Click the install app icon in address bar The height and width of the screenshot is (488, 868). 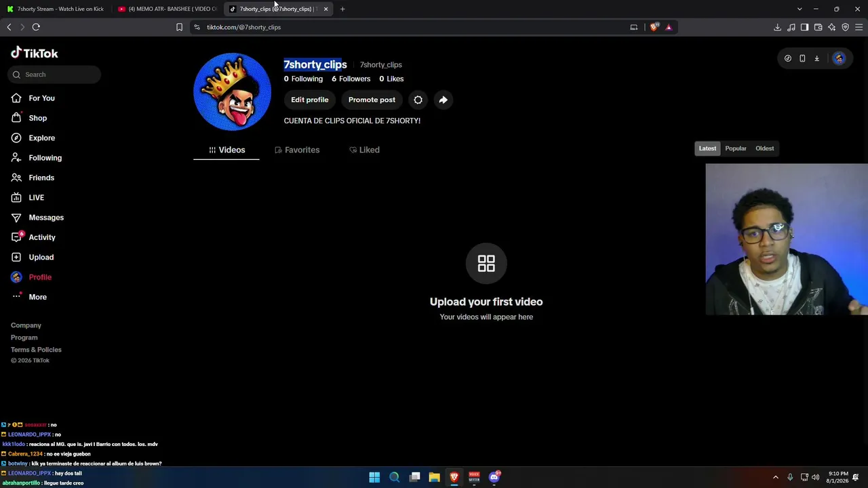pyautogui.click(x=633, y=27)
